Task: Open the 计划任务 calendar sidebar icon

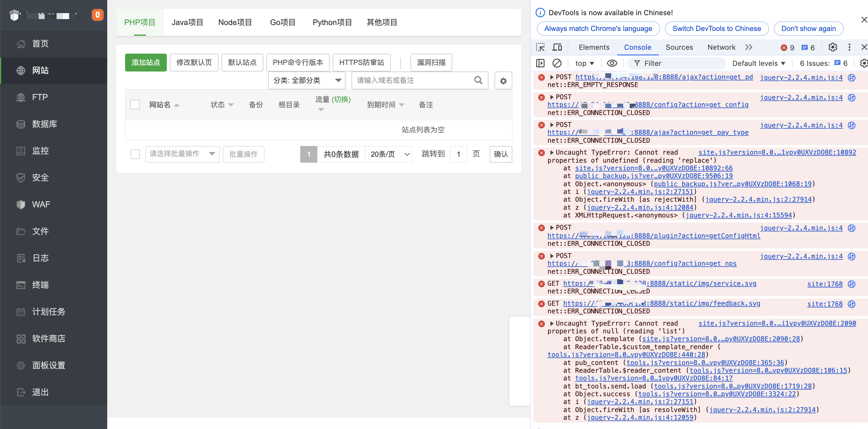Action: [x=21, y=312]
